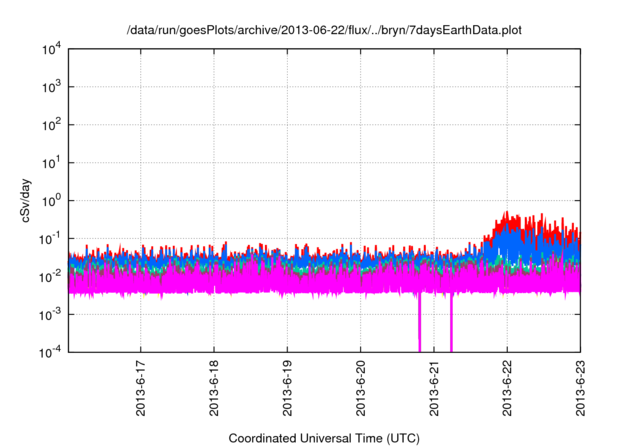
Task: Click the red peak near 2013-6-22
Action: (507, 218)
